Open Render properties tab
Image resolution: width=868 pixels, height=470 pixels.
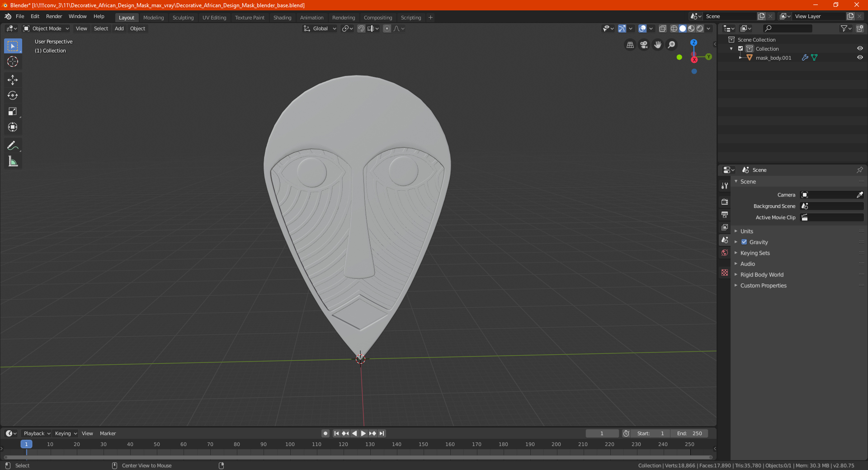tap(725, 202)
